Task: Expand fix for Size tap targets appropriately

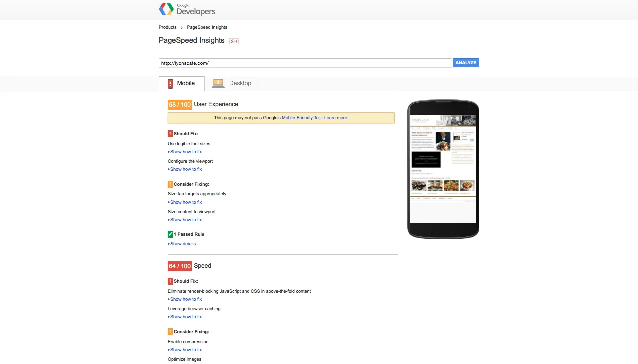Action: tap(186, 202)
